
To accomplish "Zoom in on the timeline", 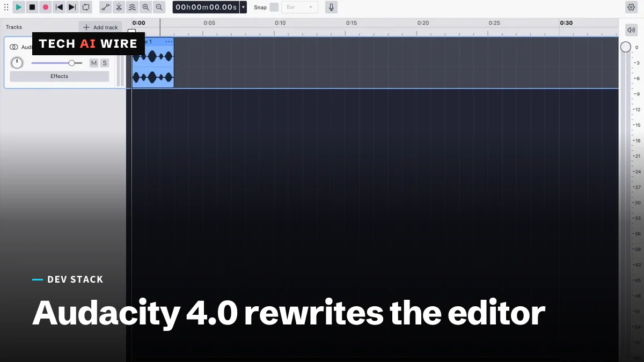I will 146,7.
